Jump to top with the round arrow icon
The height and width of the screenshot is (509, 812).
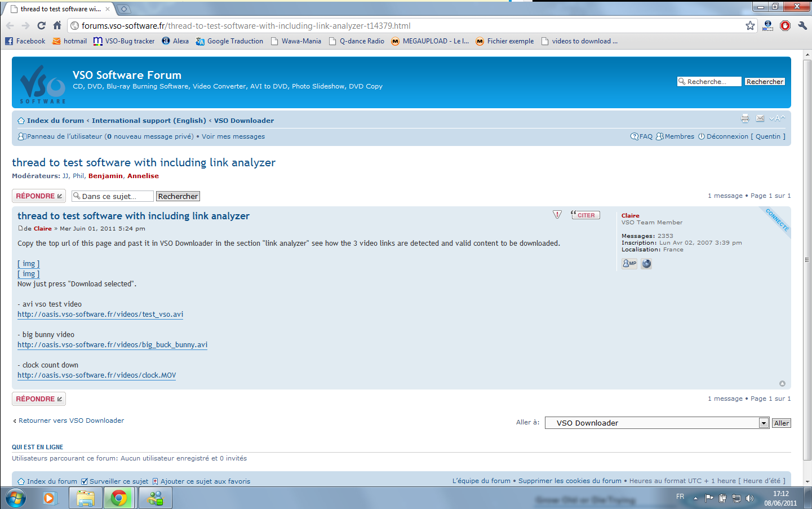pyautogui.click(x=782, y=383)
